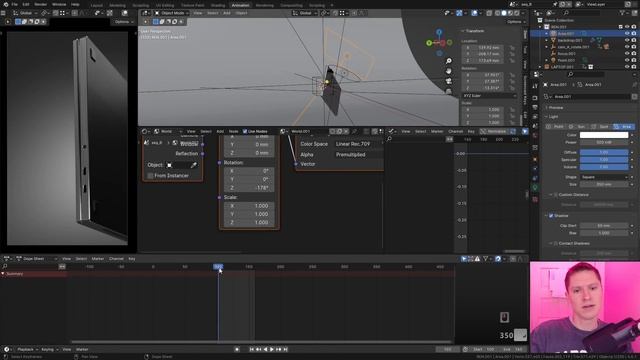This screenshot has width=640, height=360.
Task: Expand the Summary channel row
Action: pos(3,274)
